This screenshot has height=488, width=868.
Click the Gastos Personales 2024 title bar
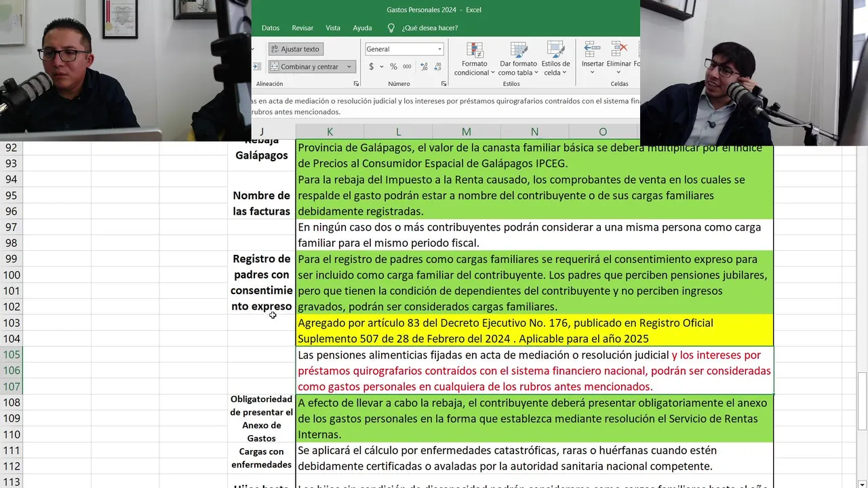pyautogui.click(x=433, y=10)
